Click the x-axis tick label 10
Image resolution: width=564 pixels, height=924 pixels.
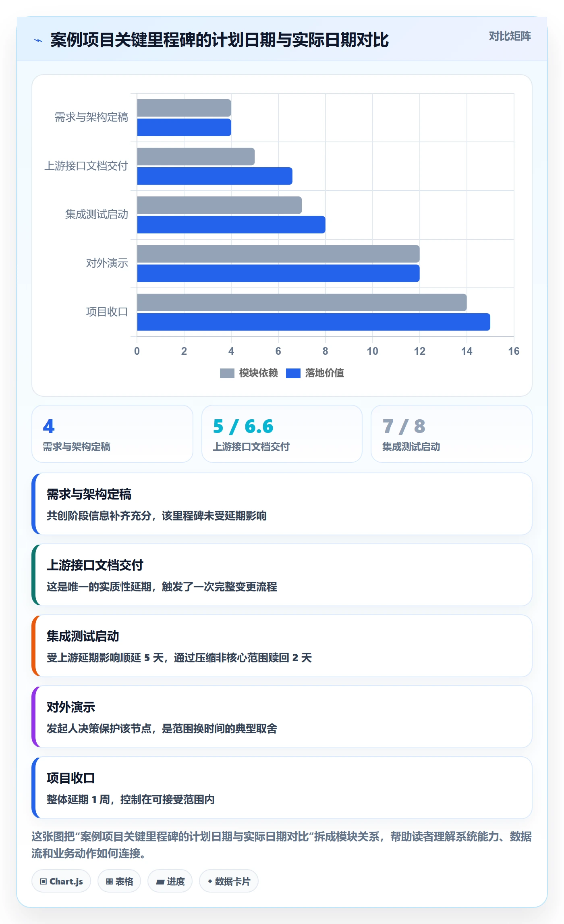(x=373, y=351)
